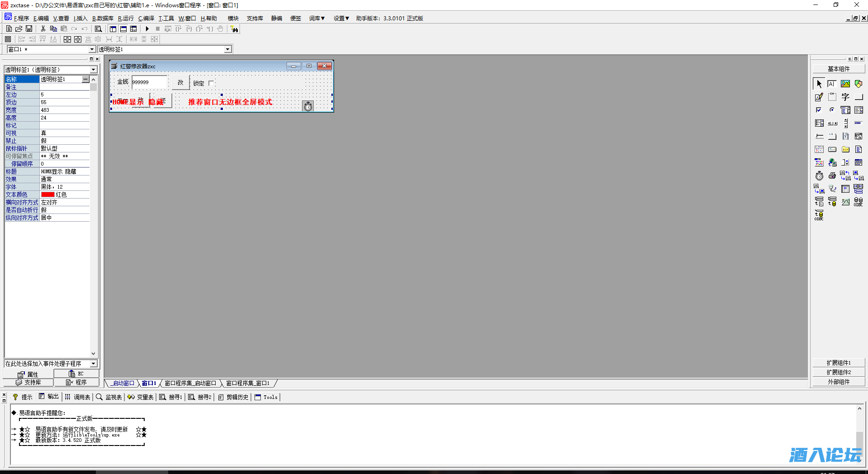
Task: Click the binoculars help search icon
Action: [x=234, y=28]
